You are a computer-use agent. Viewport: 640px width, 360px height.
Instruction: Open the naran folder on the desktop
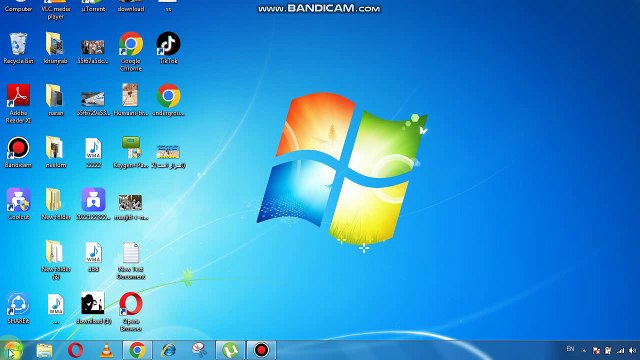(56, 100)
